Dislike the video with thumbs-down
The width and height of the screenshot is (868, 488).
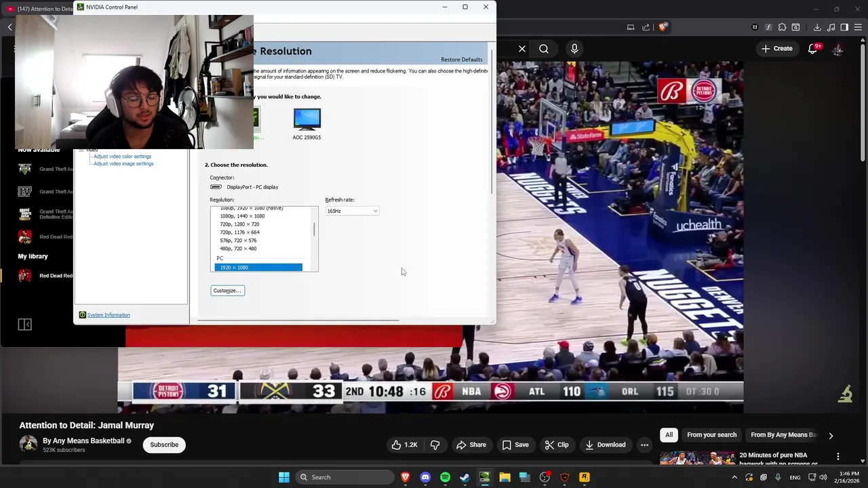[x=435, y=445]
